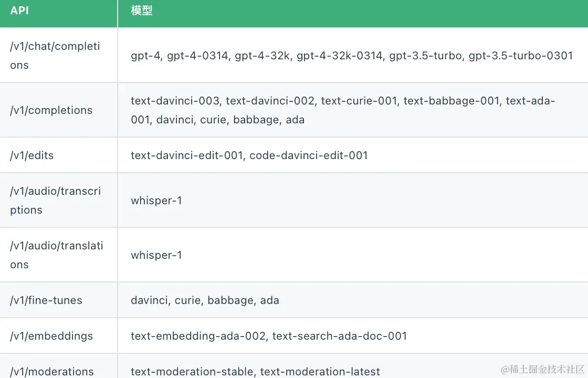Click the 模型 column header
588x378 pixels.
(142, 11)
